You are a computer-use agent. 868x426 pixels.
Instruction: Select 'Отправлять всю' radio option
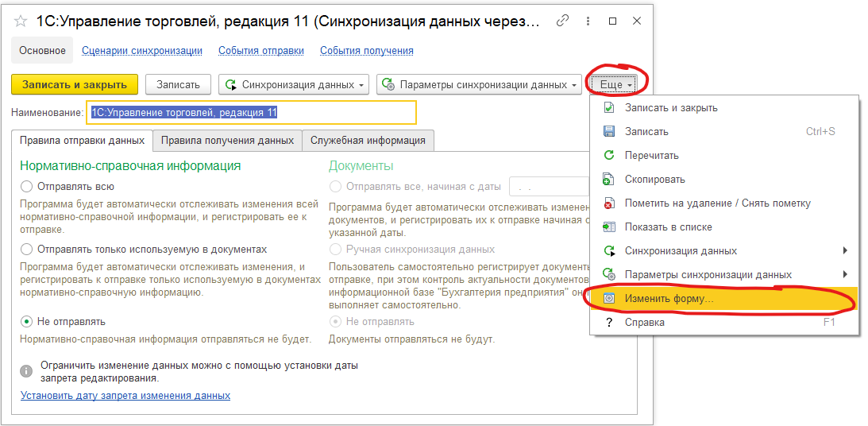25,186
